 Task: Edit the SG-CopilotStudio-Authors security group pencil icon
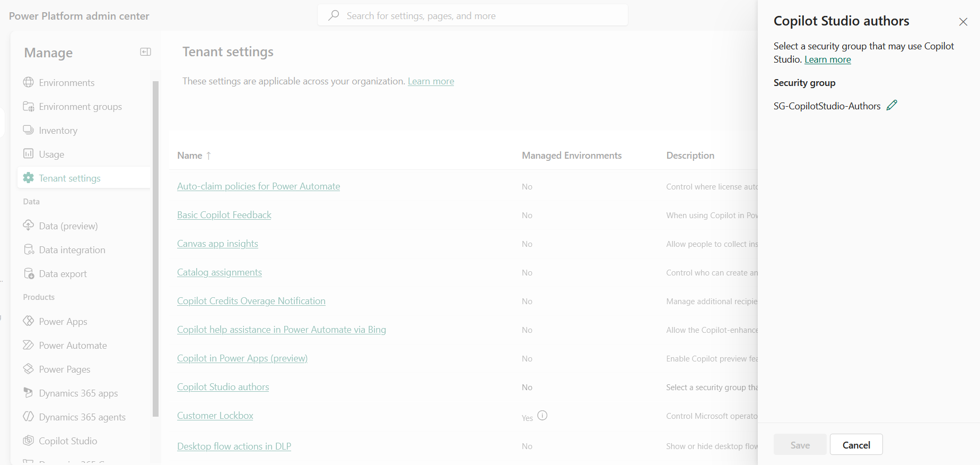(892, 105)
